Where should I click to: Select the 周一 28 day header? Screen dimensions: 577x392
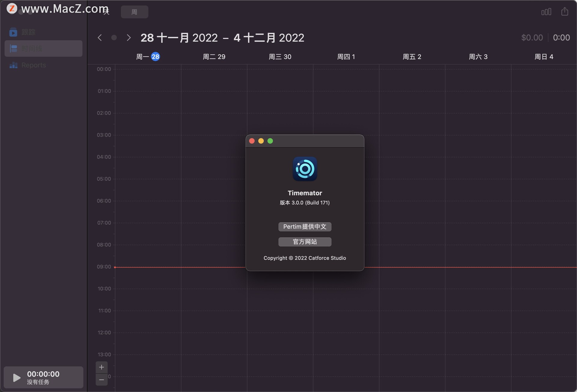point(148,57)
